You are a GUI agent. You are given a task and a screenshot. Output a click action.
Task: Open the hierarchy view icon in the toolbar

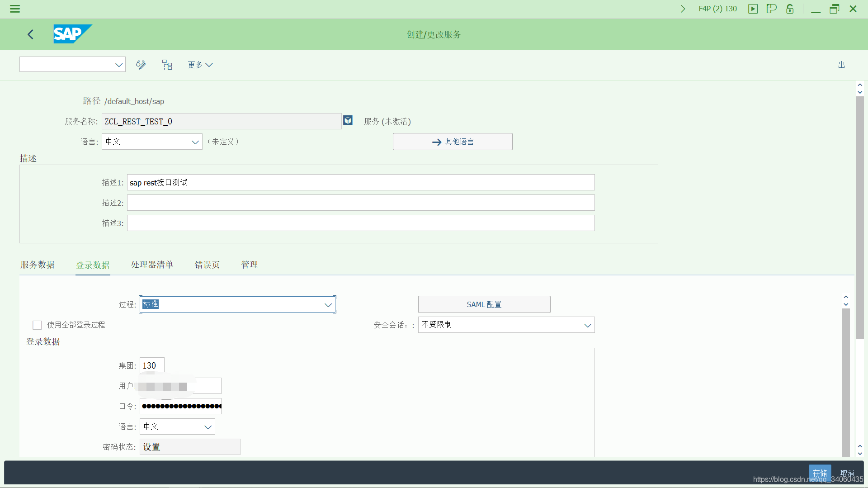pos(167,65)
